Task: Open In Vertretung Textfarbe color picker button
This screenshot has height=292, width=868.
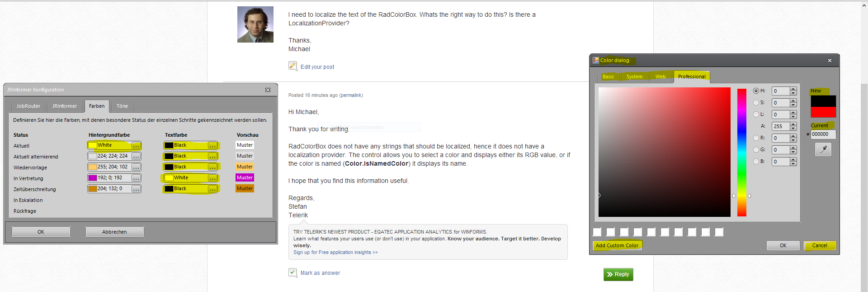Action: point(212,178)
